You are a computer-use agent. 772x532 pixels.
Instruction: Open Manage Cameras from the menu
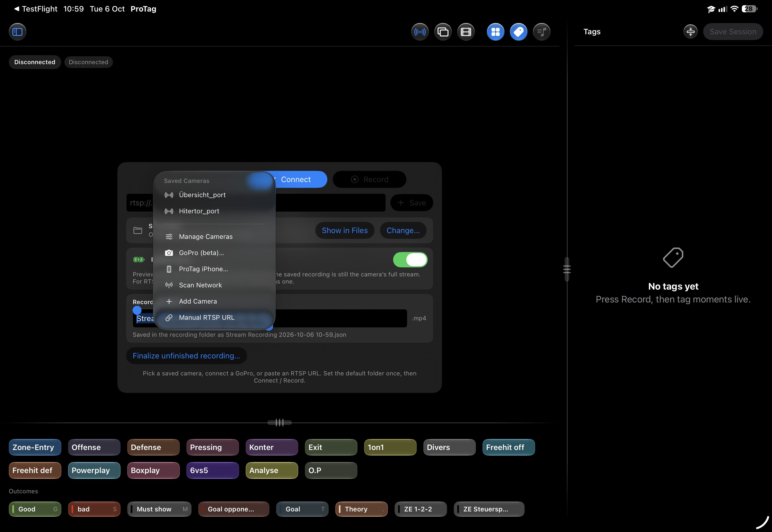pyautogui.click(x=214, y=236)
